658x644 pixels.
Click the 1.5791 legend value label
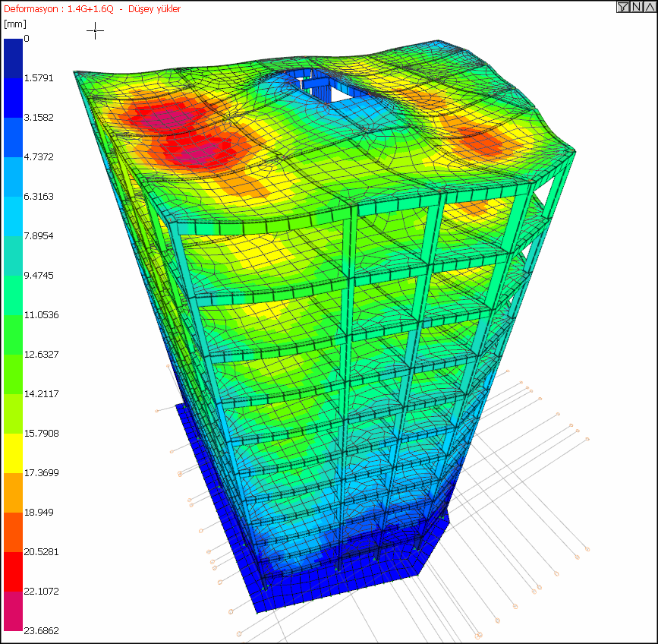tap(39, 77)
